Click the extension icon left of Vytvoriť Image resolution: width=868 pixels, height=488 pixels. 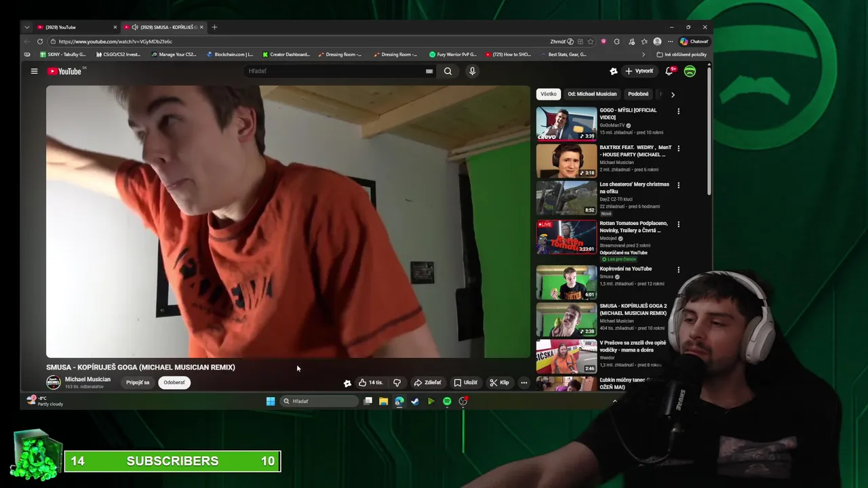tap(614, 71)
